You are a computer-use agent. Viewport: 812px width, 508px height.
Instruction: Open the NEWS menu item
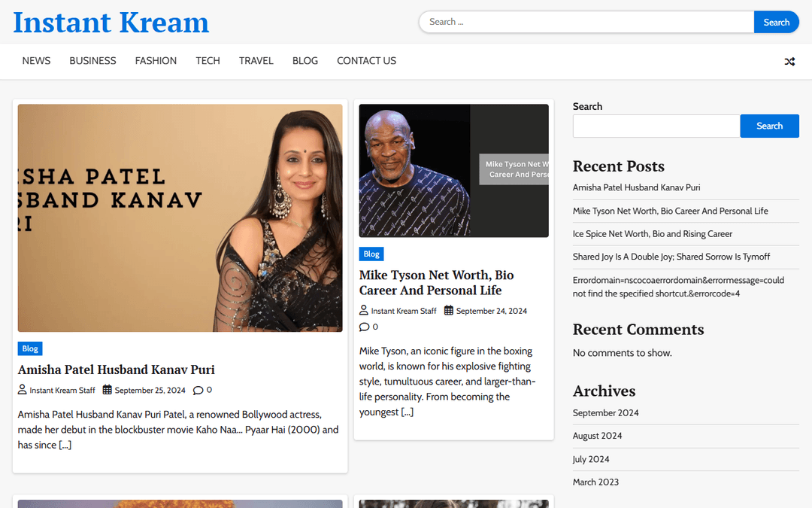pyautogui.click(x=36, y=61)
